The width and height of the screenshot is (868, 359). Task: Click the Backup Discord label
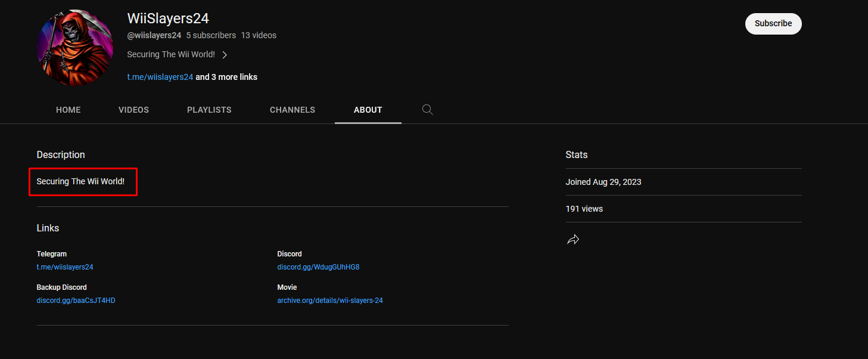point(62,287)
